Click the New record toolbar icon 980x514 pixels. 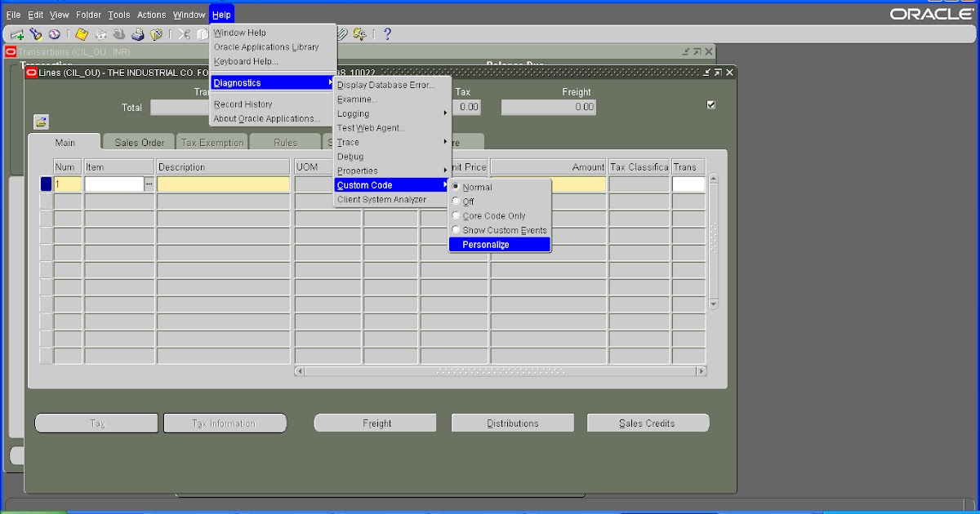coord(16,34)
